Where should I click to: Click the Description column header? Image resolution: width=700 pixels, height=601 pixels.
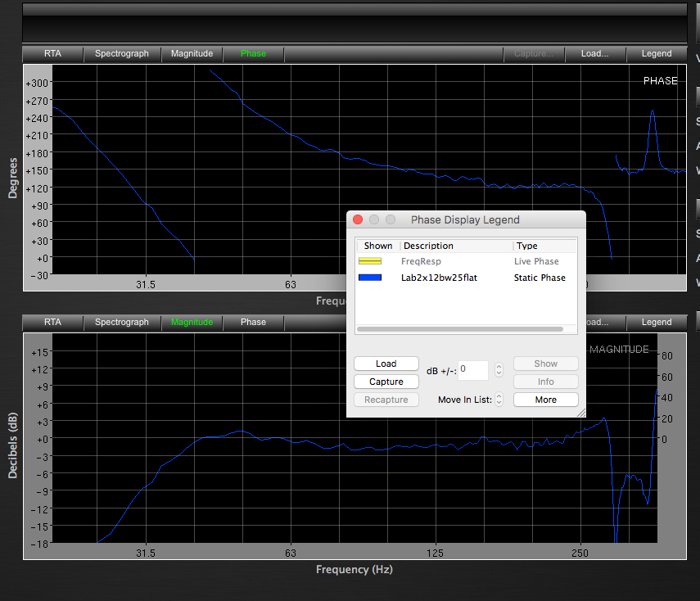click(x=456, y=246)
